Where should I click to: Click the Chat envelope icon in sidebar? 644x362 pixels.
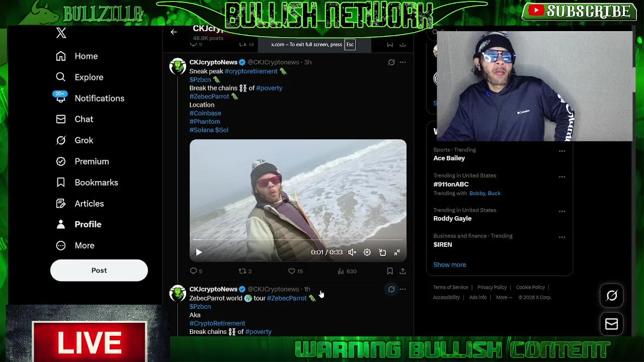61,119
